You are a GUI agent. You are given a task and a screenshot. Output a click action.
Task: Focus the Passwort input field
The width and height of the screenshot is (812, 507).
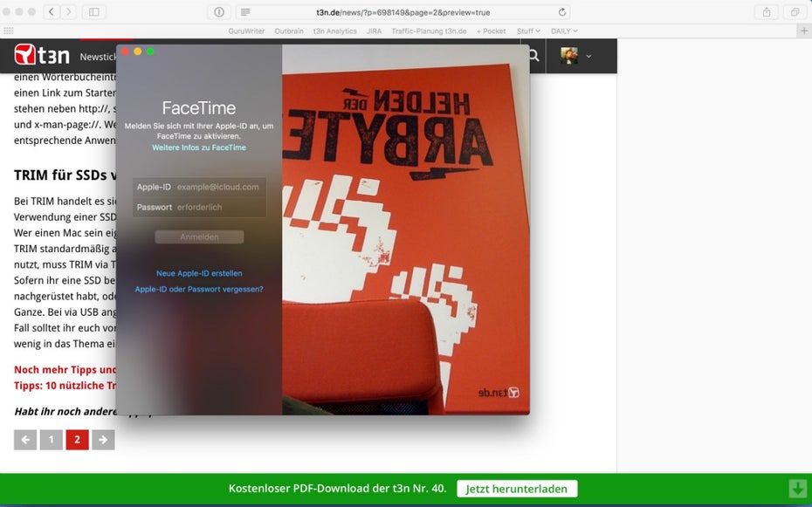[x=199, y=207]
